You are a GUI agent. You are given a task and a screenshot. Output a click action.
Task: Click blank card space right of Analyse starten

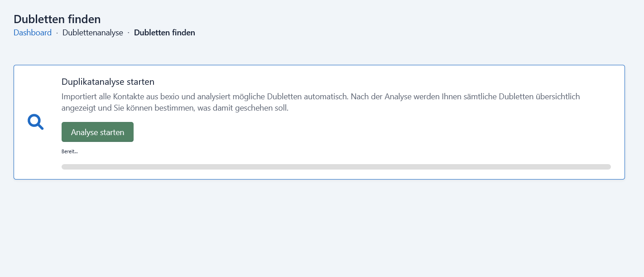(x=362, y=132)
